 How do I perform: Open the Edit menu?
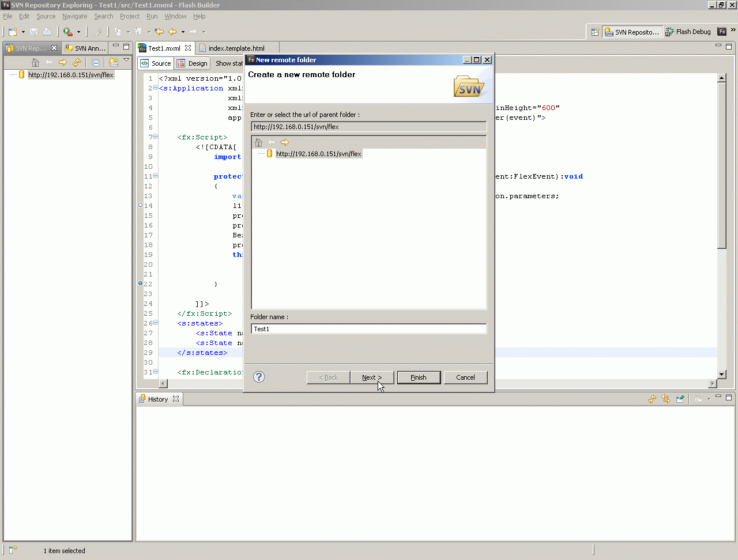24,16
